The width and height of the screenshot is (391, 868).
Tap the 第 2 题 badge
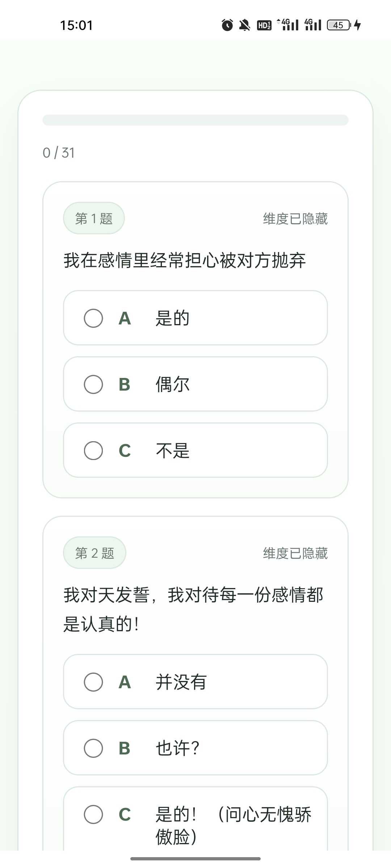point(94,553)
